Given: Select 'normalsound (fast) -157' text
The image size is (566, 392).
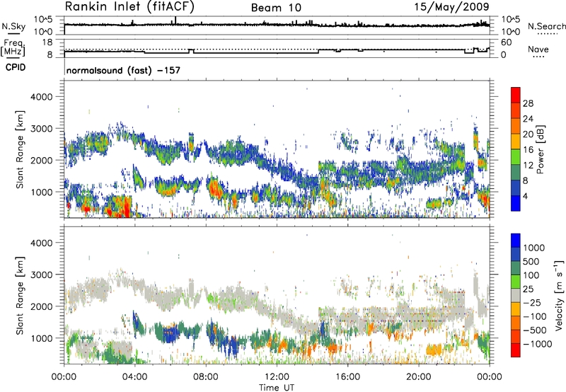Looking at the screenshot, I should (x=123, y=70).
